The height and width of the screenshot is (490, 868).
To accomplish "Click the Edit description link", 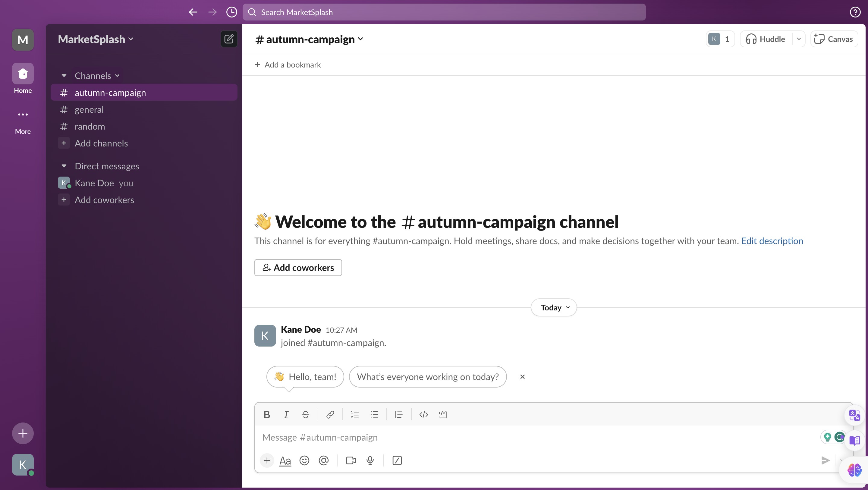I will coord(772,241).
